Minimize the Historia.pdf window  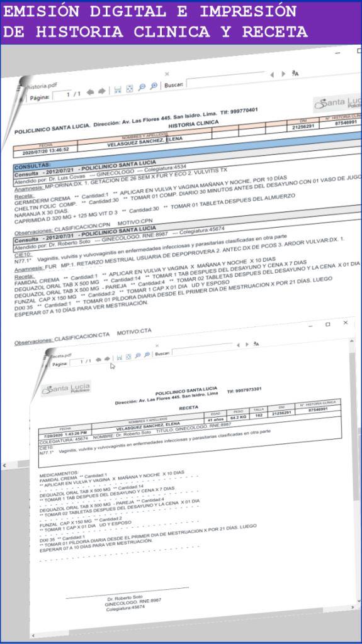(337, 53)
